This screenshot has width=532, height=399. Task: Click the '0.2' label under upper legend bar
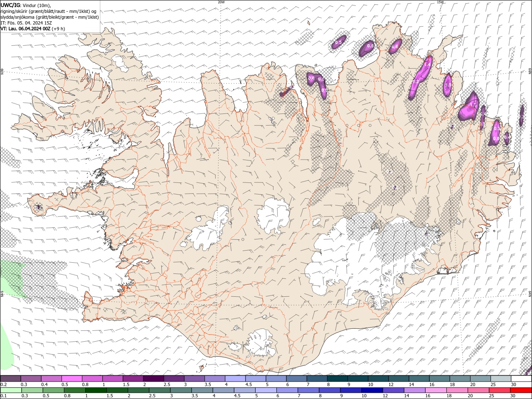[x=3, y=384]
